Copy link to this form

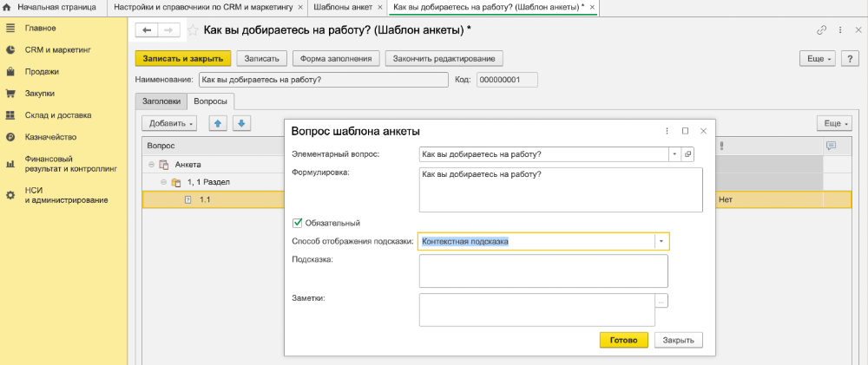coord(821,30)
